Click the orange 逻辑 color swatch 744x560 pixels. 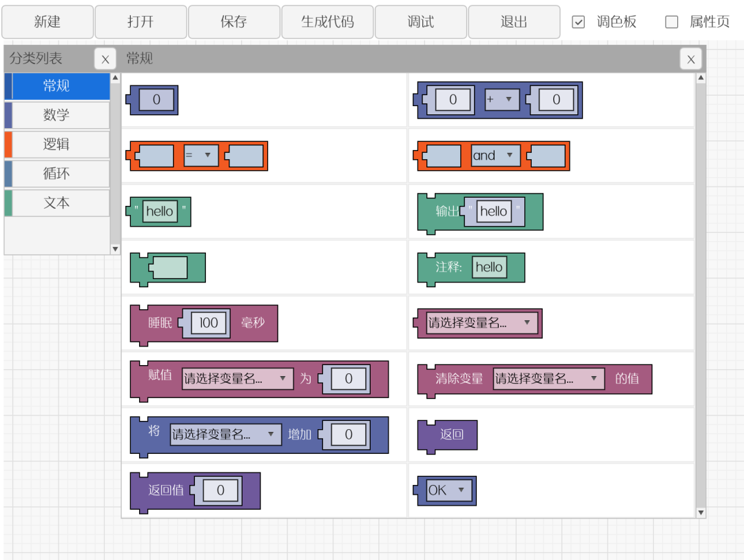[8, 145]
